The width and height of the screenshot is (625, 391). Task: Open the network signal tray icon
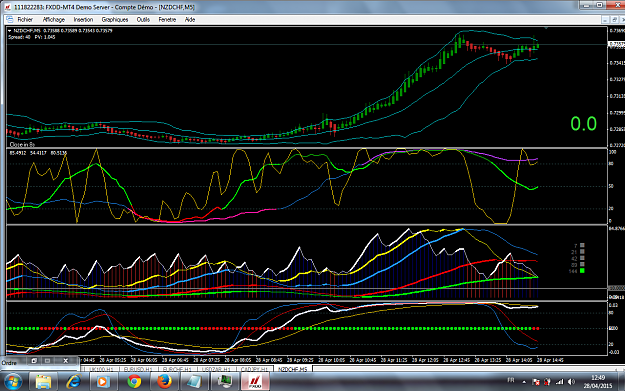click(x=560, y=382)
